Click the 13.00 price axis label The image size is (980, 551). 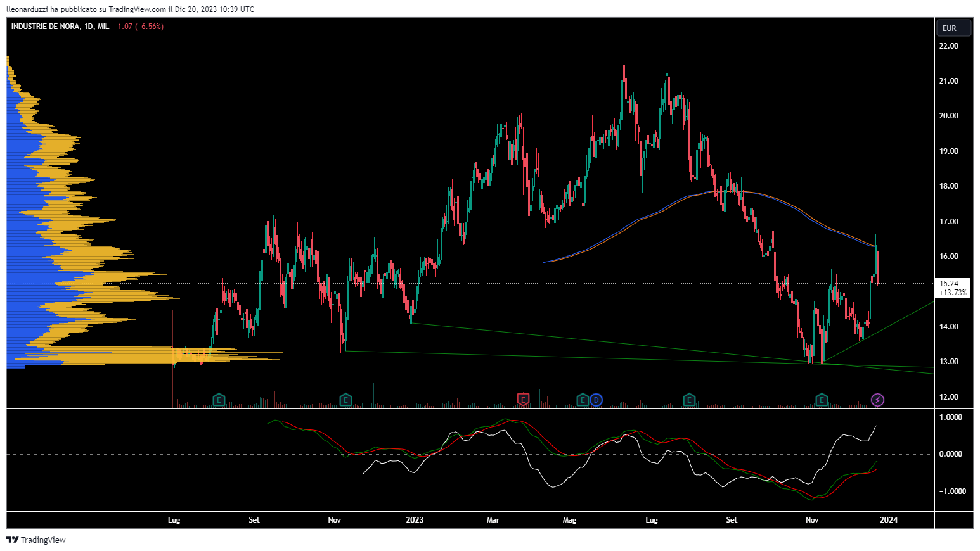click(x=949, y=362)
